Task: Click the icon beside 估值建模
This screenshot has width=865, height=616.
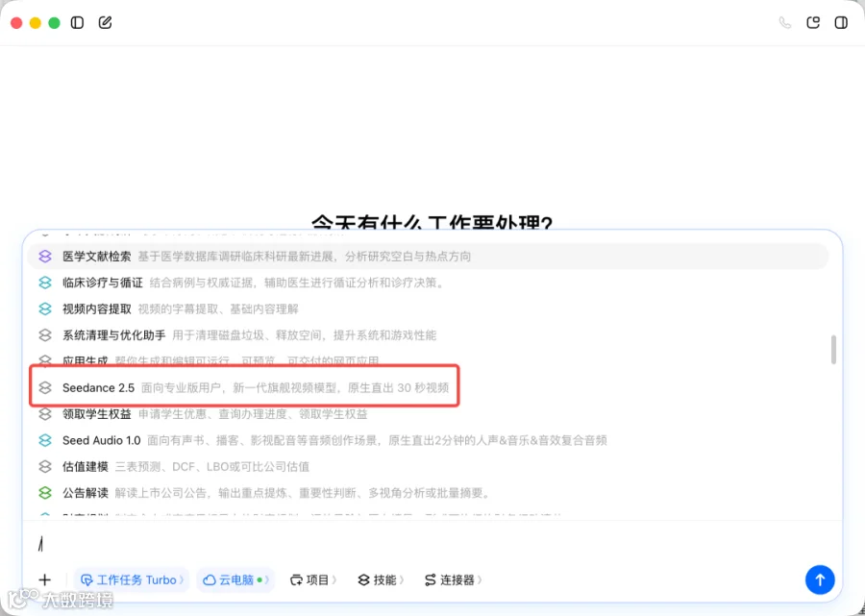Action: click(x=44, y=466)
